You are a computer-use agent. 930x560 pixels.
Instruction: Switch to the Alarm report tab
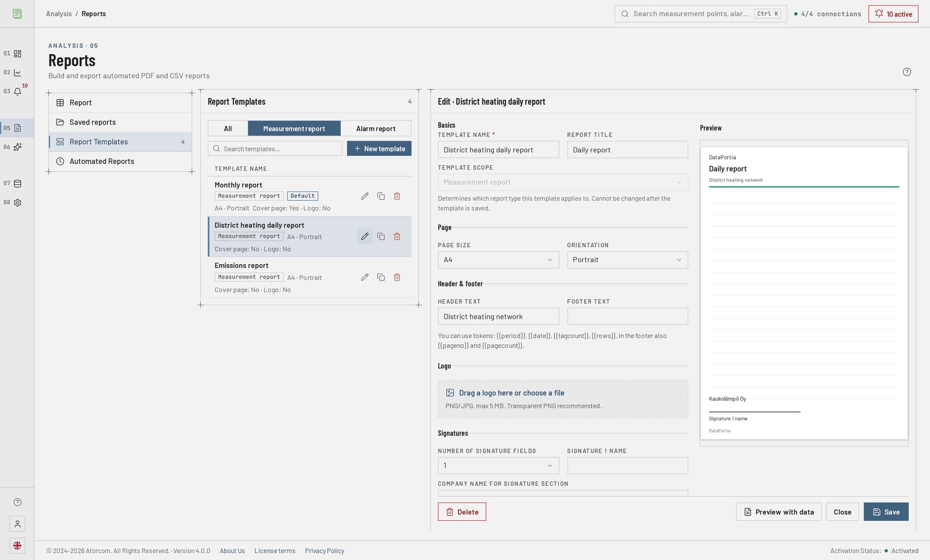pyautogui.click(x=376, y=129)
